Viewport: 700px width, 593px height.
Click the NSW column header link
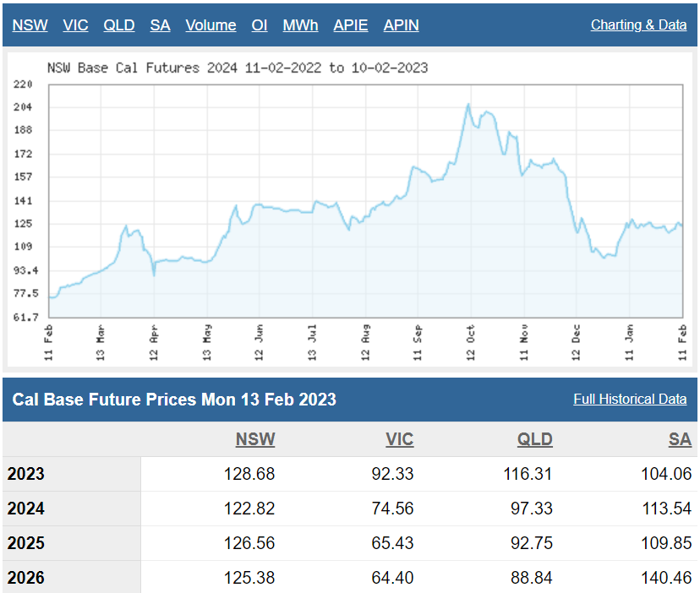(255, 439)
